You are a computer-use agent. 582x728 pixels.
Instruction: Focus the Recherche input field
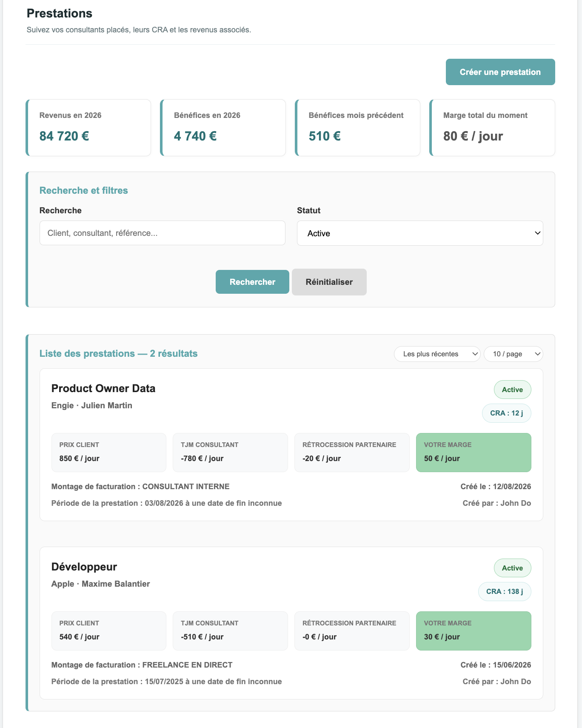(163, 233)
